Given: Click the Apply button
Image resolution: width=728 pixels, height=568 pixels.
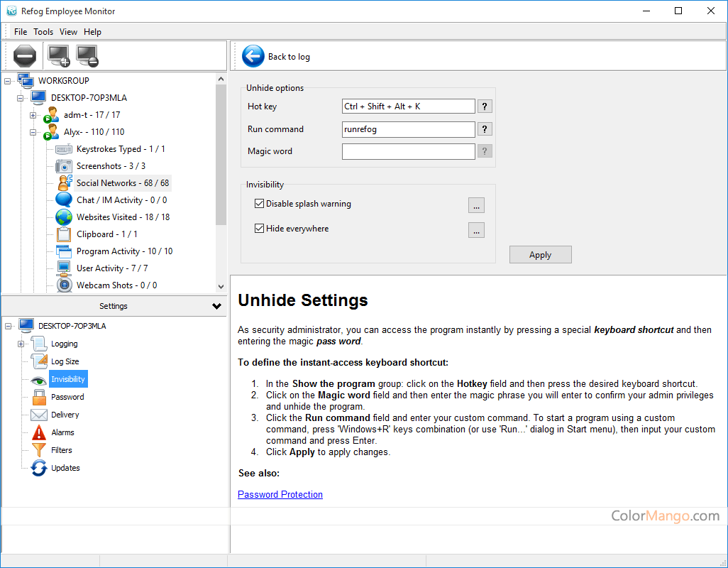Looking at the screenshot, I should tap(540, 255).
